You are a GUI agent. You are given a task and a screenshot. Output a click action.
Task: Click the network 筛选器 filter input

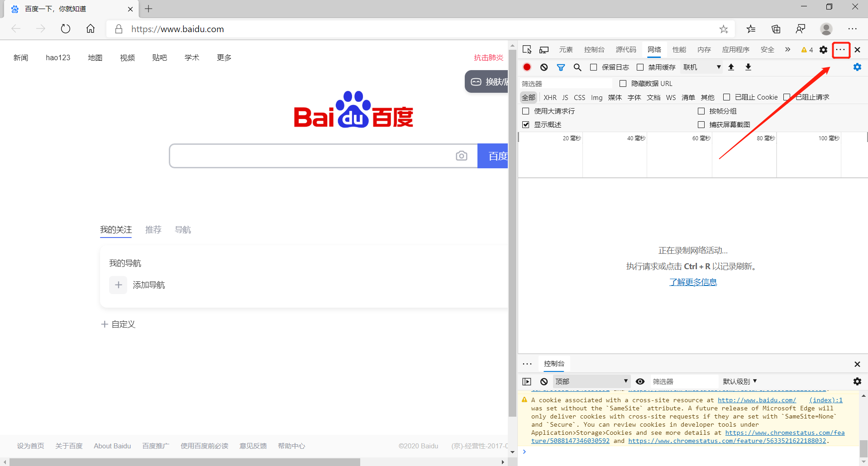pyautogui.click(x=566, y=84)
